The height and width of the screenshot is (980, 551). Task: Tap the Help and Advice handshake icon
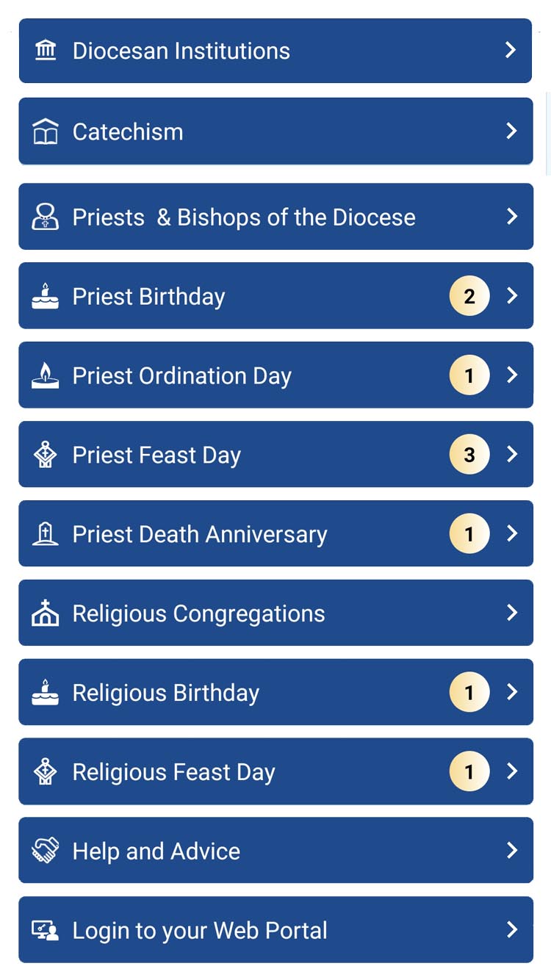[46, 851]
